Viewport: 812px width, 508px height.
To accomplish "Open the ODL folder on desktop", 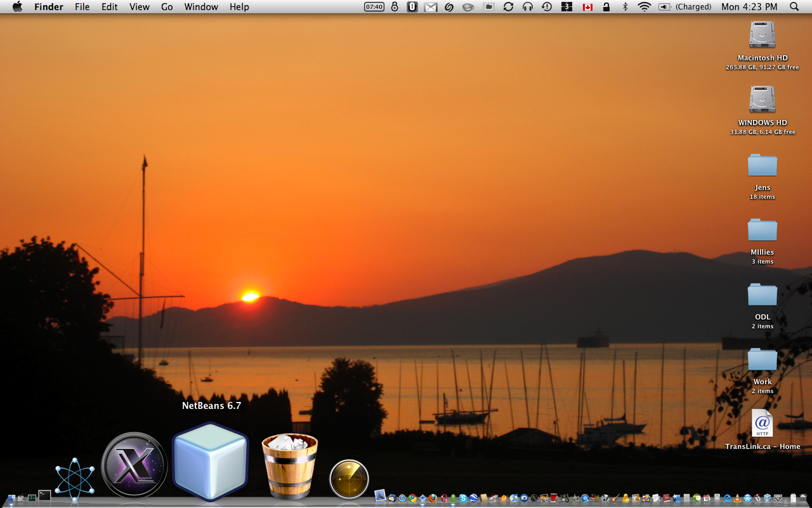I will tap(762, 295).
